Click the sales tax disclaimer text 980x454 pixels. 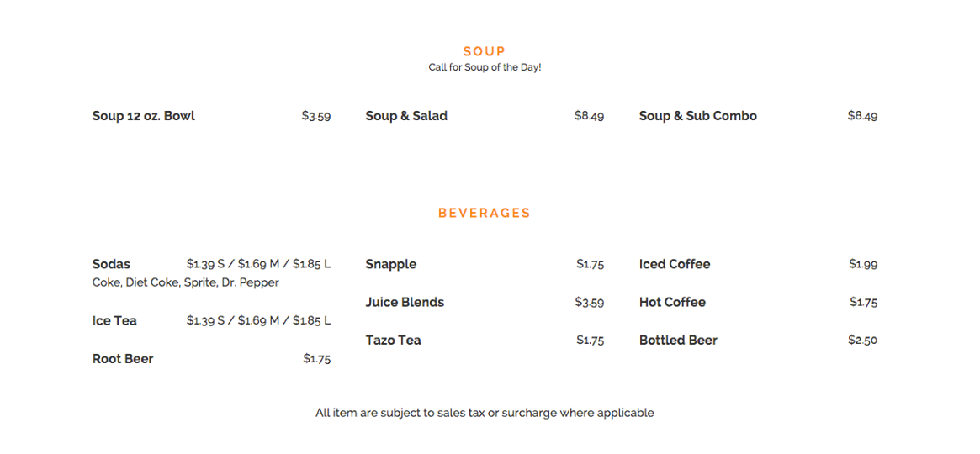(x=485, y=413)
